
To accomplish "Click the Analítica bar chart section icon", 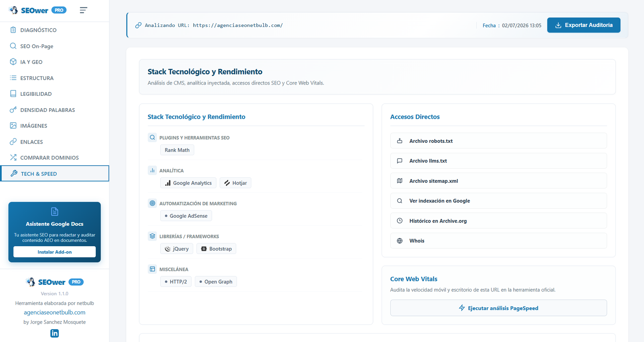I will pos(152,170).
